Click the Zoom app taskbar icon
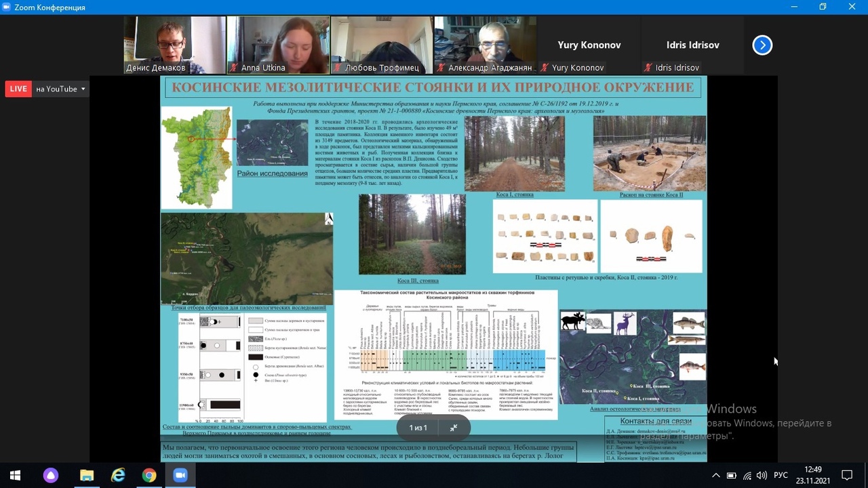868x488 pixels. tap(180, 475)
